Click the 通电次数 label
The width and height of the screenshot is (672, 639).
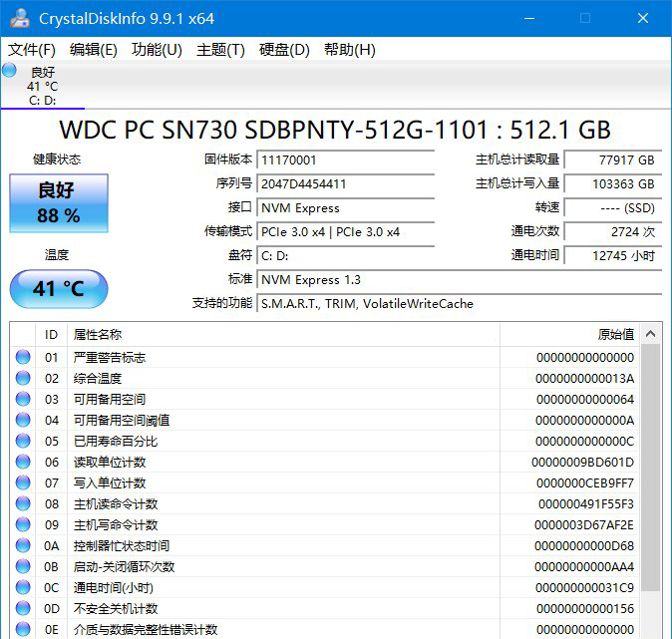point(535,231)
